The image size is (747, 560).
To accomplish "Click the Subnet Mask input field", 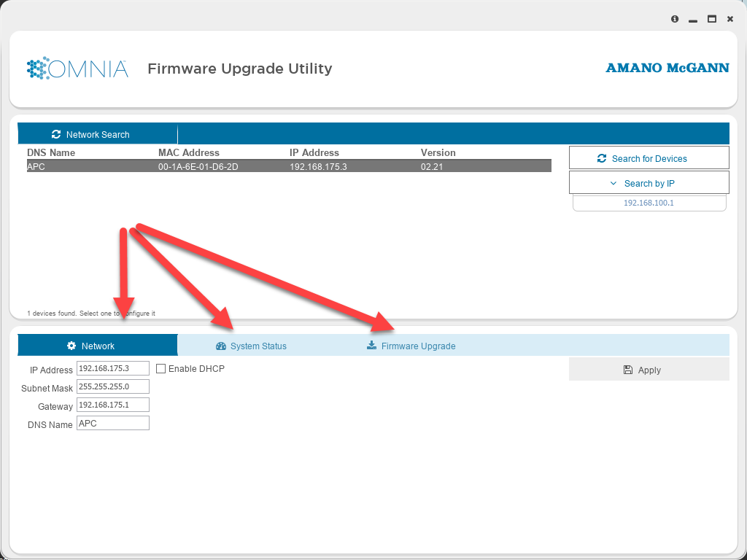I will click(x=113, y=386).
